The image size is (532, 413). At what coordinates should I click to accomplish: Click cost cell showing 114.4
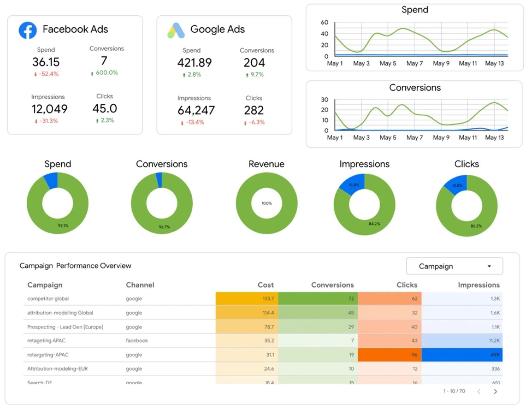pos(247,313)
